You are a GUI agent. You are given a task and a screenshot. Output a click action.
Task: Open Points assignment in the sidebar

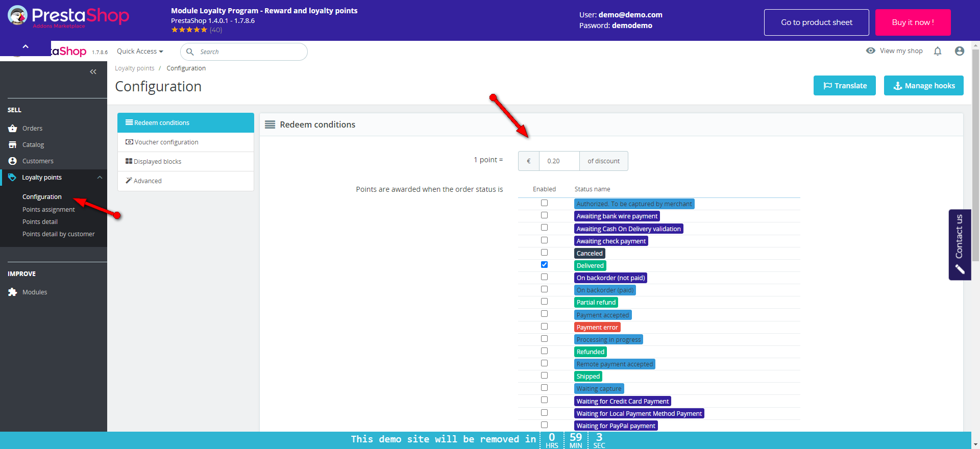[x=48, y=210]
